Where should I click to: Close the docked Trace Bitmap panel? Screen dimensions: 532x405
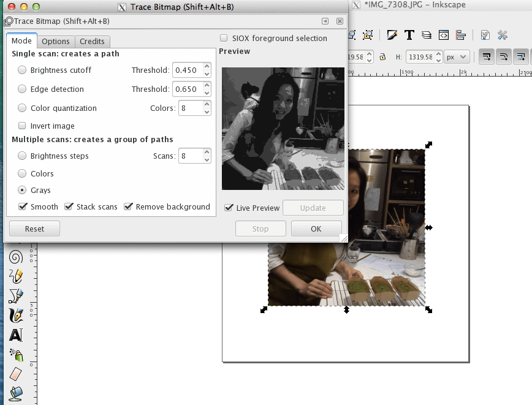(340, 21)
